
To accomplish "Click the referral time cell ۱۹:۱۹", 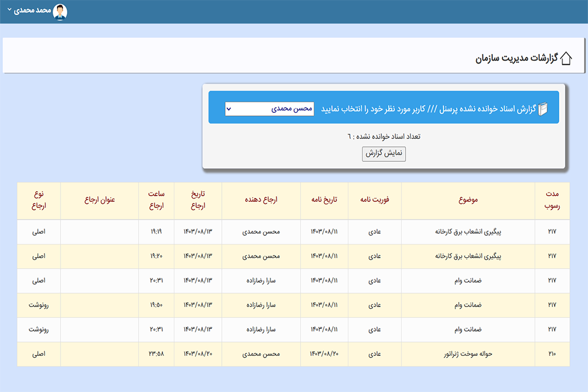I will (x=156, y=232).
